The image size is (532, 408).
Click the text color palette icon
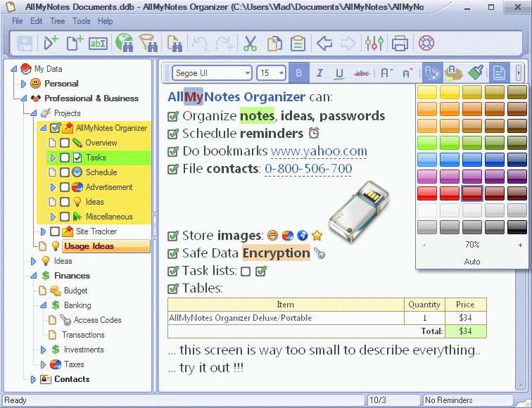click(433, 73)
